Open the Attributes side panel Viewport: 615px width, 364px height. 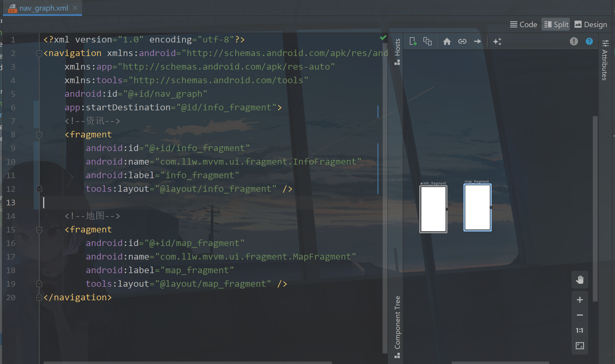pyautogui.click(x=605, y=60)
